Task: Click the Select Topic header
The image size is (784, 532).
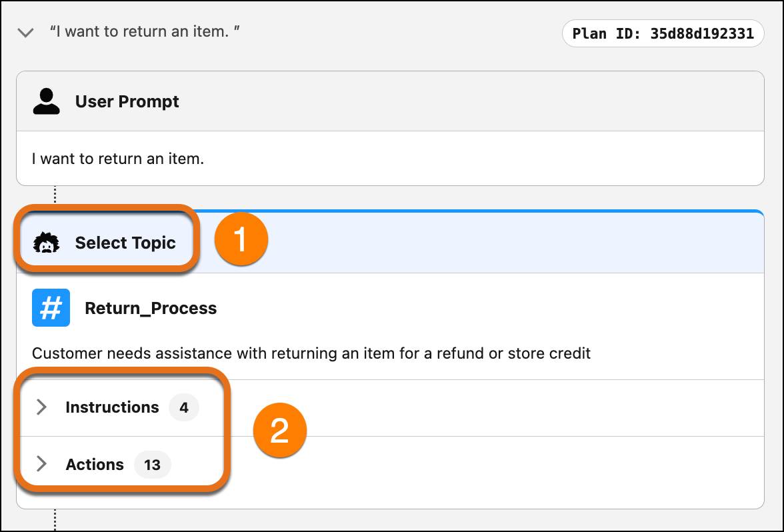Action: click(x=127, y=243)
